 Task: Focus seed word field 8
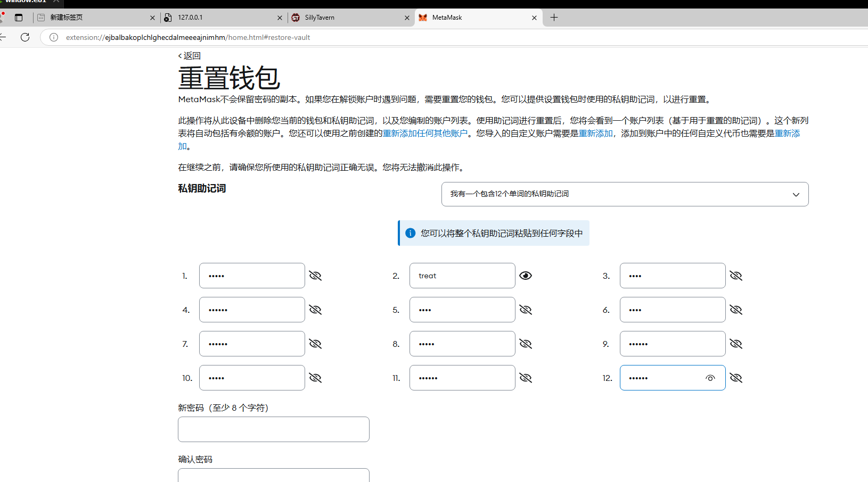point(462,344)
